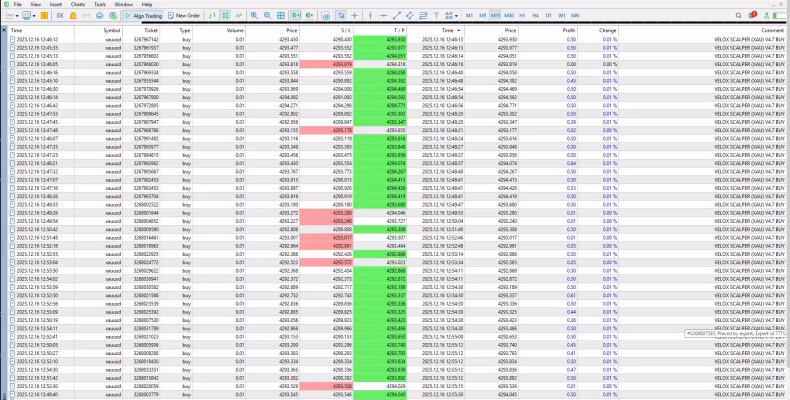Expand the new chart dropdown arrow
This screenshot has height=400, width=790.
(x=17, y=16)
